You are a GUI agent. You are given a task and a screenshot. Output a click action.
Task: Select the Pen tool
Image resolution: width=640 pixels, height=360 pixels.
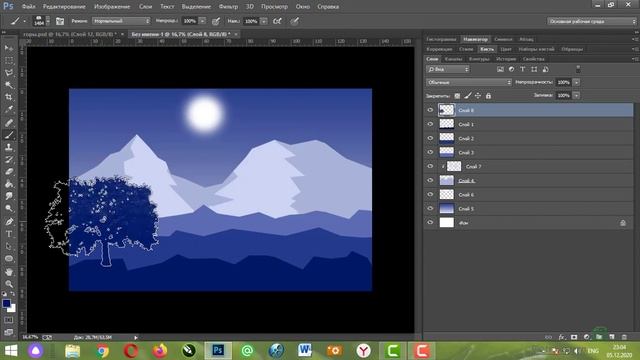point(9,222)
